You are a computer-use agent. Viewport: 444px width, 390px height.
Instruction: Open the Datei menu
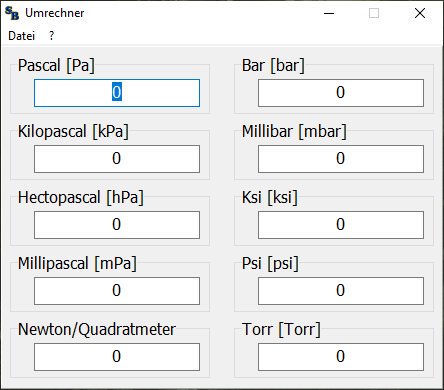21,36
